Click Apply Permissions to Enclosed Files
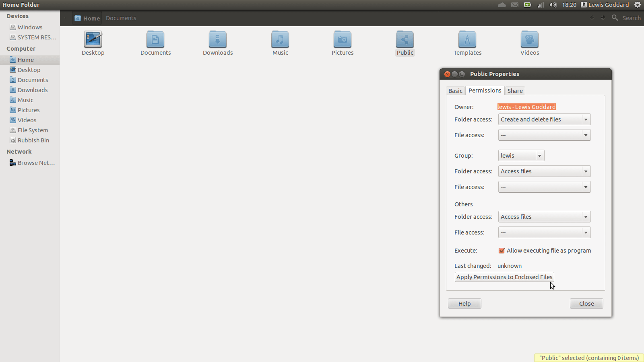 click(504, 277)
